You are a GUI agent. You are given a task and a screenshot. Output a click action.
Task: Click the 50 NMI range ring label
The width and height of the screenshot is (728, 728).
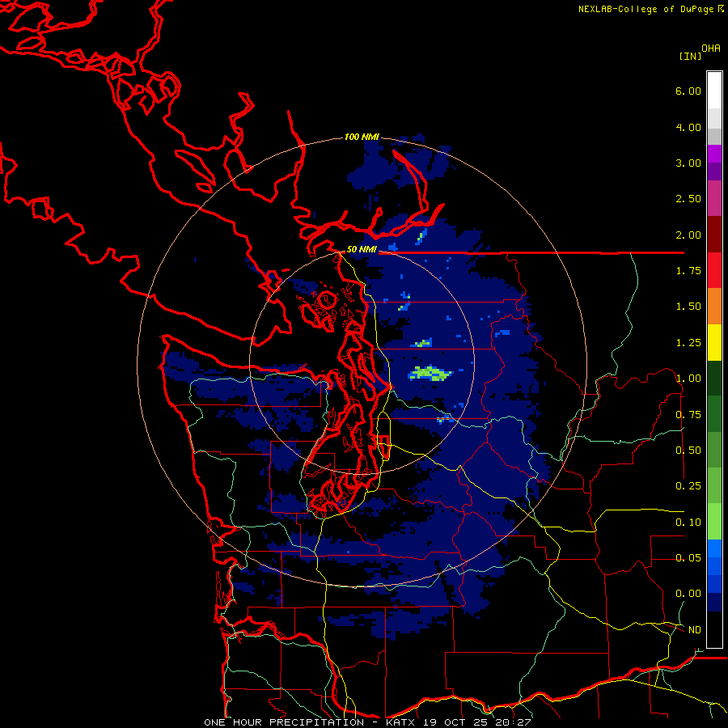(362, 249)
